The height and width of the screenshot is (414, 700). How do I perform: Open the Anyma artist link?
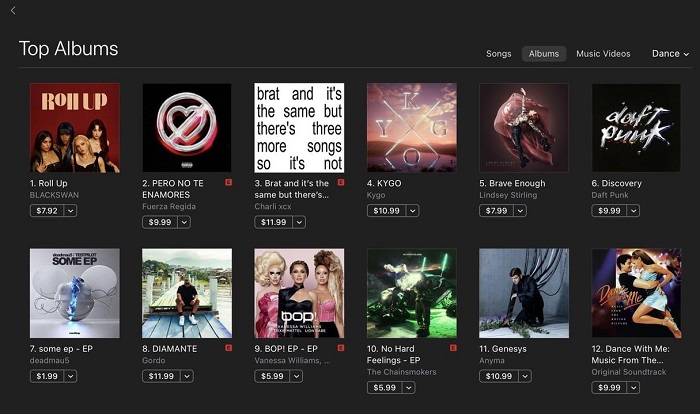[492, 360]
